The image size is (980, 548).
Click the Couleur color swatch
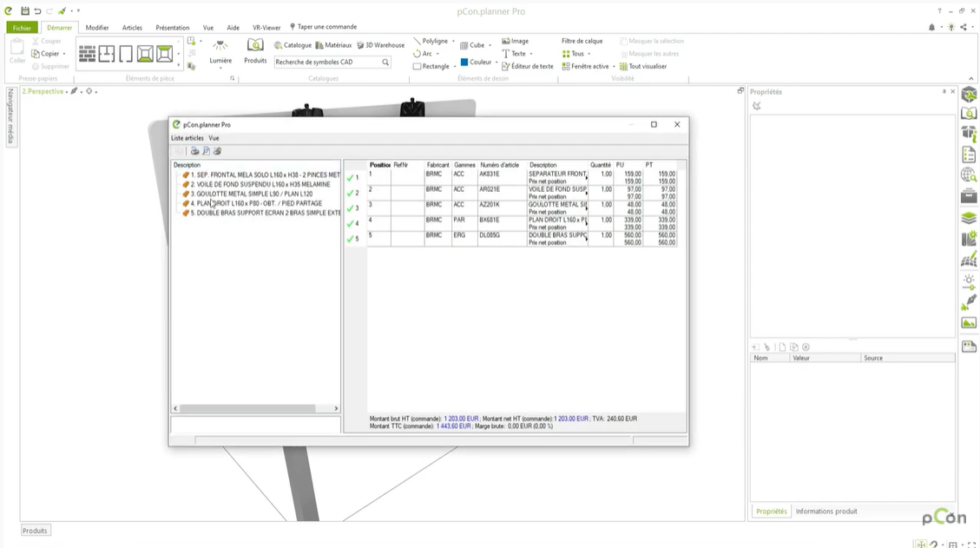point(465,63)
